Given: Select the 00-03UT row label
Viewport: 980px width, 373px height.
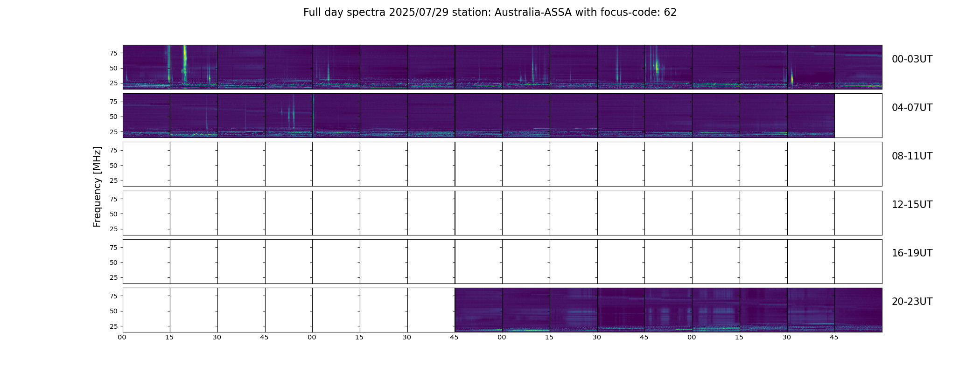Looking at the screenshot, I should [x=912, y=59].
